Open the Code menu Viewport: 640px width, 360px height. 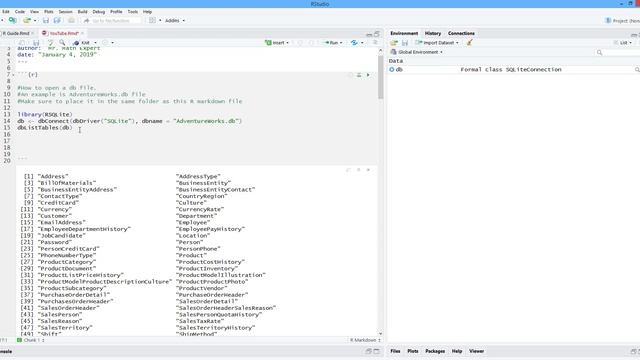tap(20, 12)
